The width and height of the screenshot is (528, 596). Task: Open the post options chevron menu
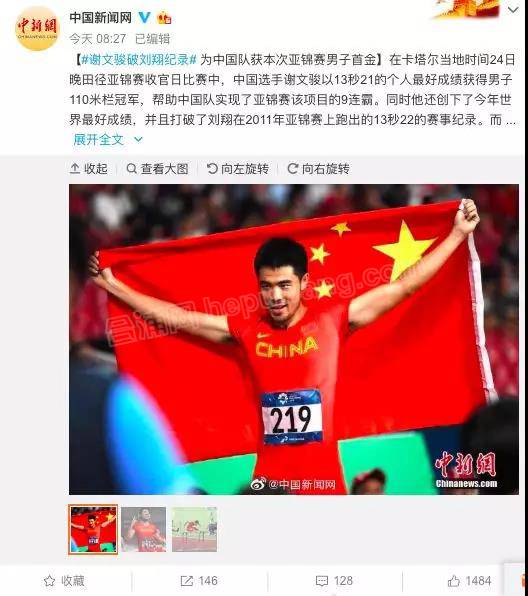pos(513,10)
